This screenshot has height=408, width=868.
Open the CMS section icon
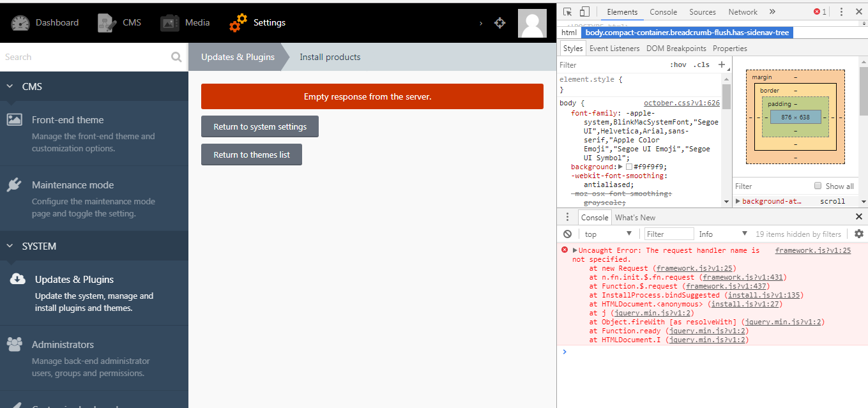click(107, 23)
